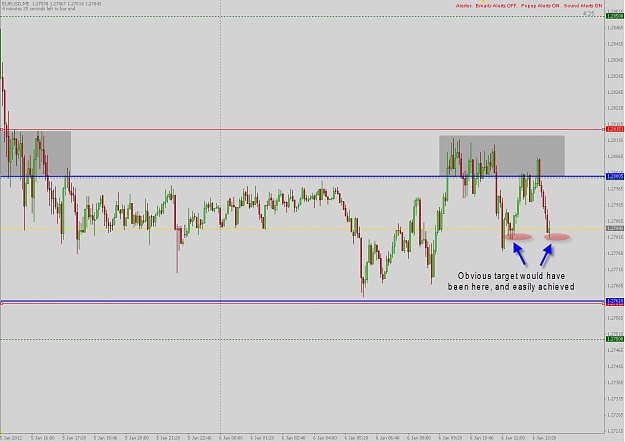Click the '5 Jan 16:00' time axis label
This screenshot has width=625, height=442.
(x=43, y=438)
